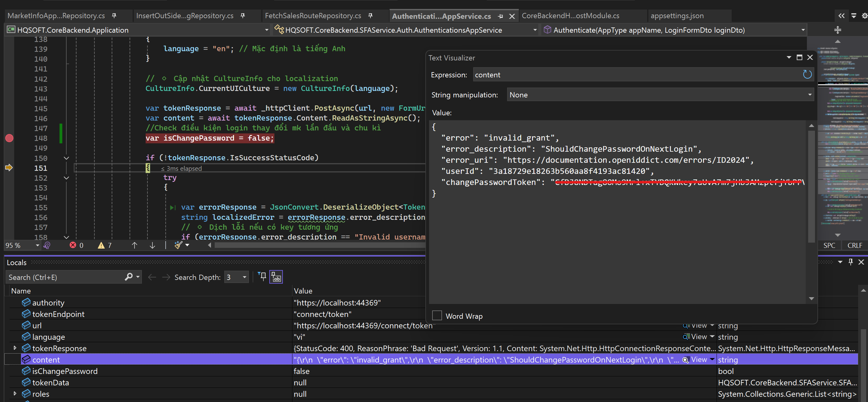The height and width of the screenshot is (402, 868).
Task: Toggle the case-sensitive search button in Locals
Action: 276,277
